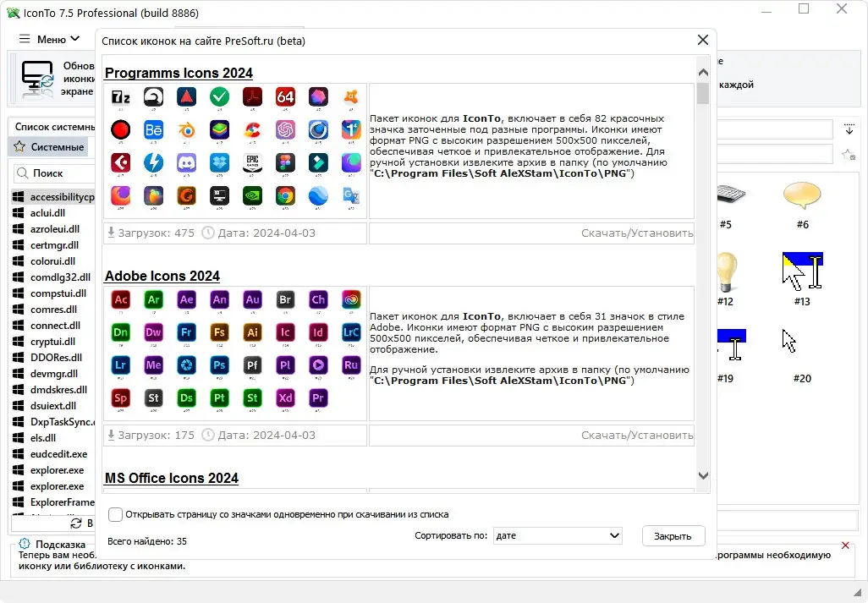
Task: Select the Adobe Dw Dreamweaver icon
Action: pos(153,332)
